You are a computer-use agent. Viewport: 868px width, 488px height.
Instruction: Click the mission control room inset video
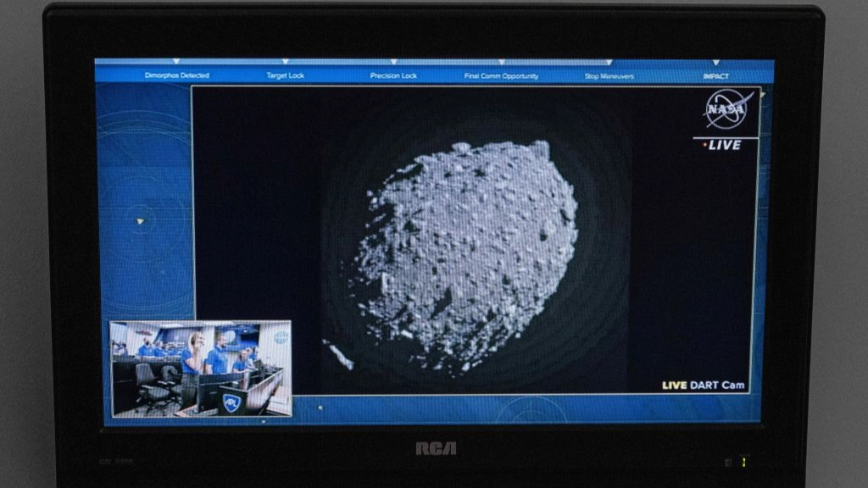[201, 369]
